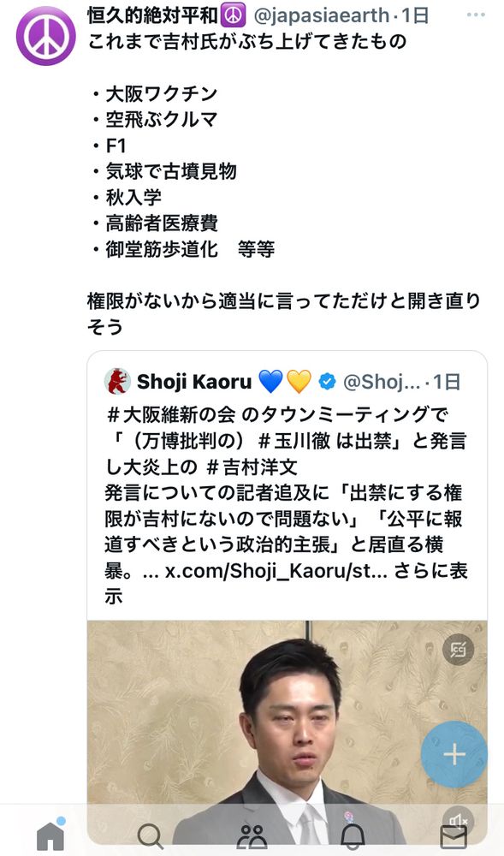Open the purple peace sign profile avatar

46,36
